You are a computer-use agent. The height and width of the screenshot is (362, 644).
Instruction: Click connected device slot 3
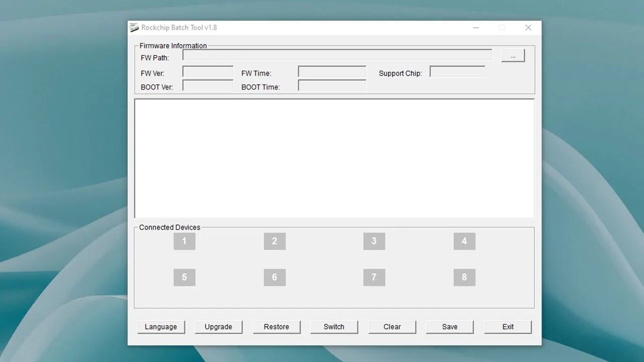[374, 241]
